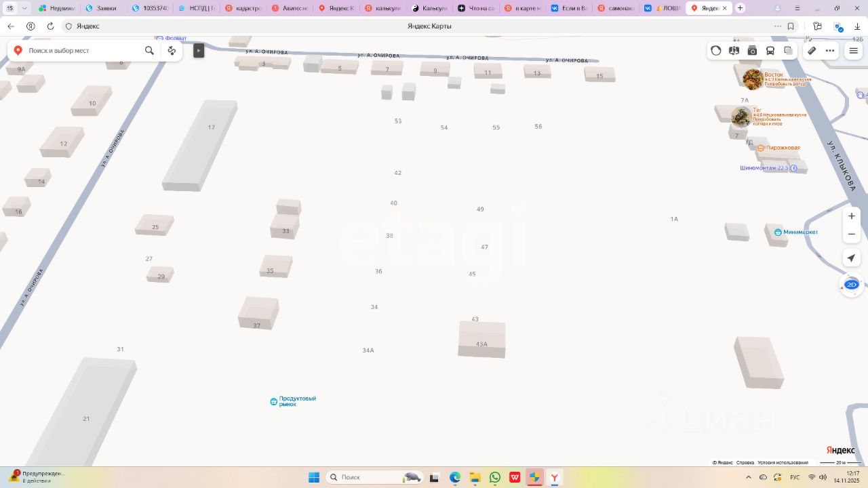Screen dimensions: 868x488
Task: Open WhatsApp from the taskbar
Action: coord(495,477)
